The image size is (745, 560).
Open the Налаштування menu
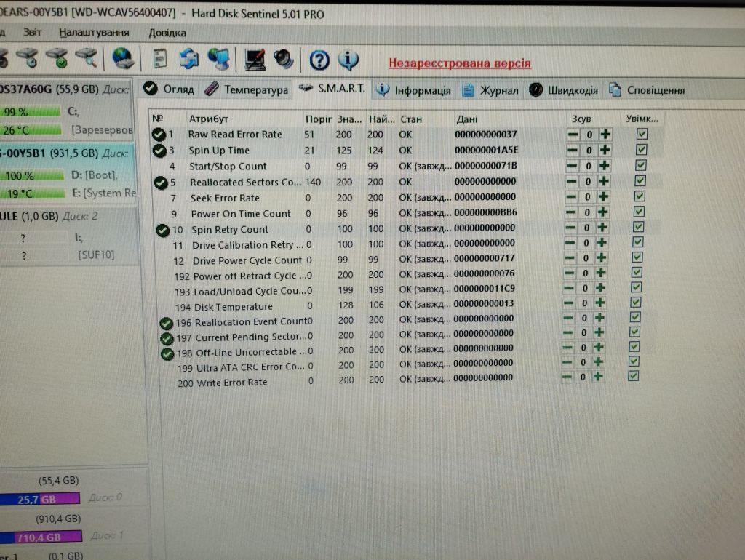point(94,32)
